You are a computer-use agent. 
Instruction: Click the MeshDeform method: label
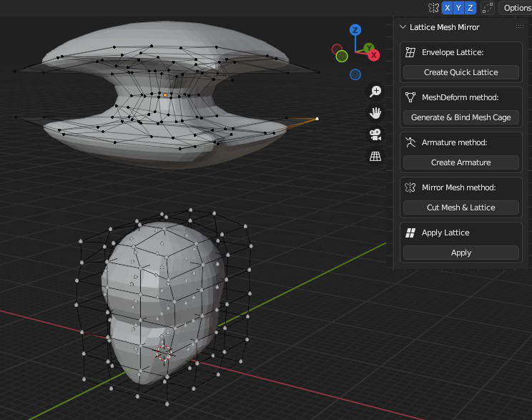[460, 97]
